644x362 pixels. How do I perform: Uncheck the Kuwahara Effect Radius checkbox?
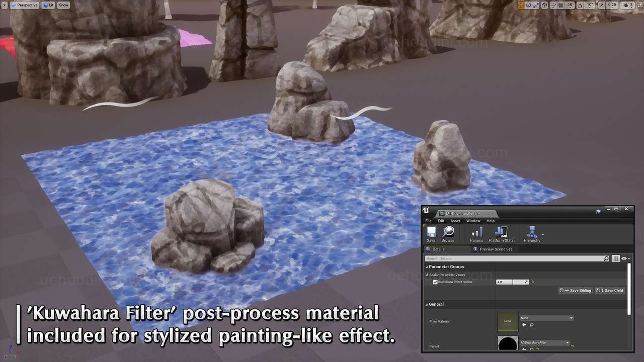tap(435, 282)
